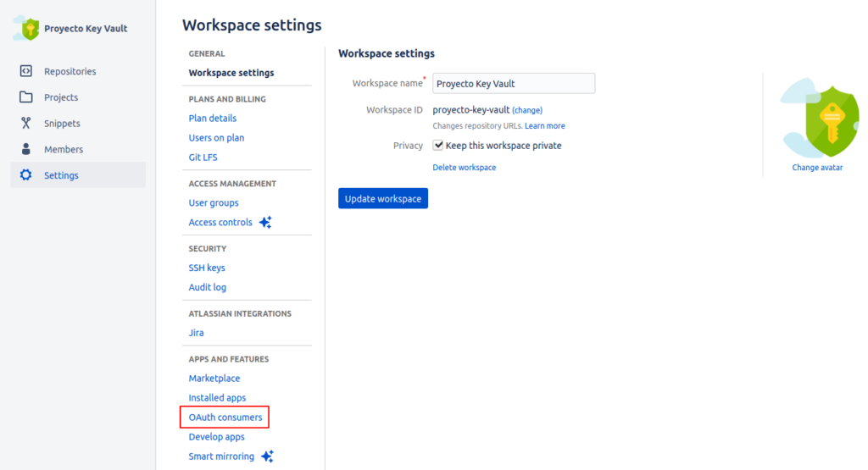Click the sparkle icon beside Smart mirroring

coord(267,456)
